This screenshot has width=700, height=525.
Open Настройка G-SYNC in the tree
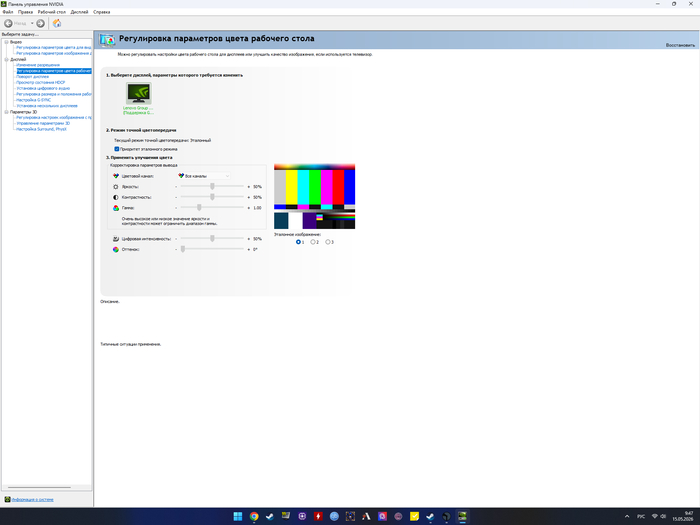pos(33,100)
